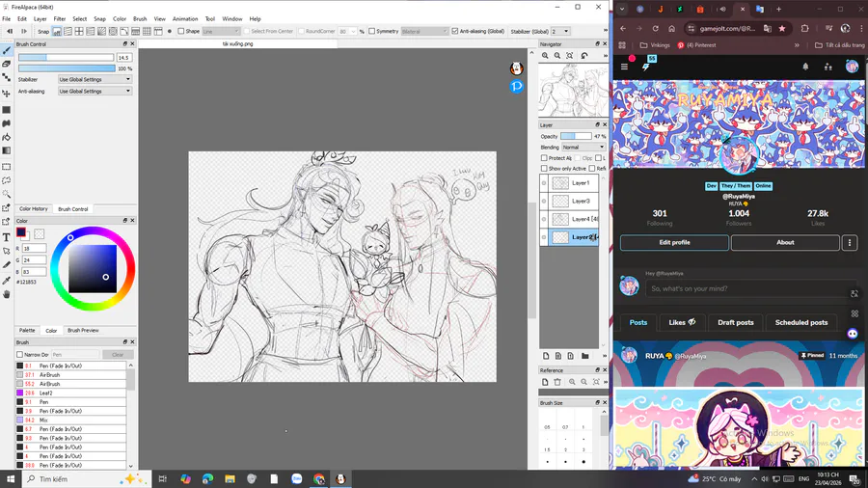Screen dimensions: 868x488
Task: Switch to Color History tab
Action: 33,209
